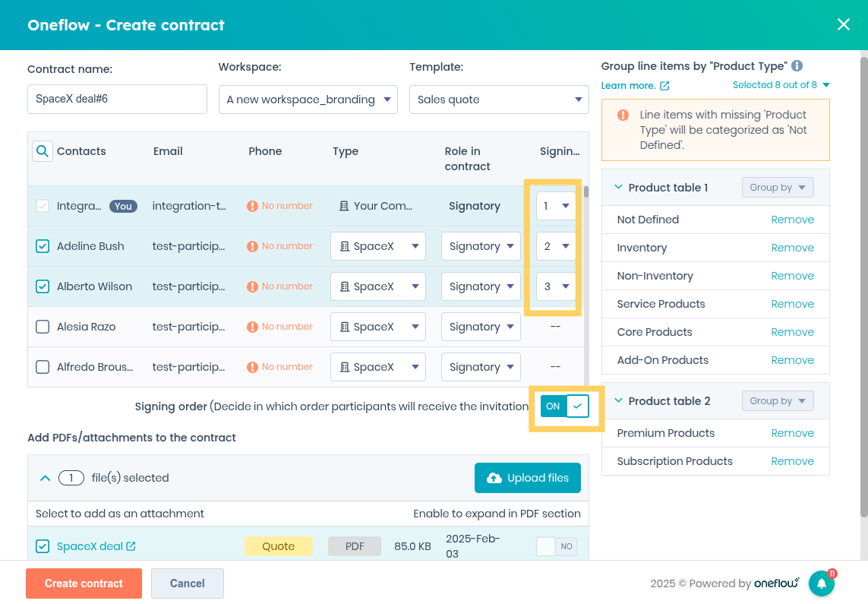868x604 pixels.
Task: Click the dialog's right-side vertical scrollbar
Action: (863, 286)
